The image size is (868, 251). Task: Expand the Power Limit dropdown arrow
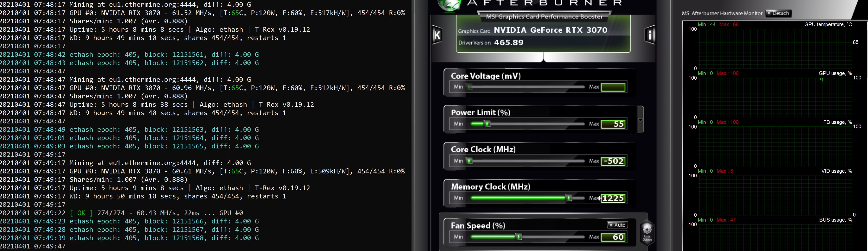coord(640,120)
